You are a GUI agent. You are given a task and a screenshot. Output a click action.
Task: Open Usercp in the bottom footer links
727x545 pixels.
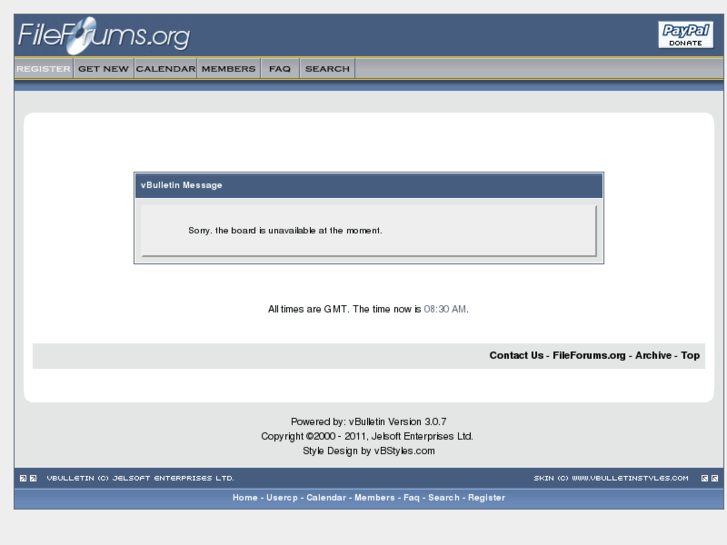pyautogui.click(x=282, y=498)
